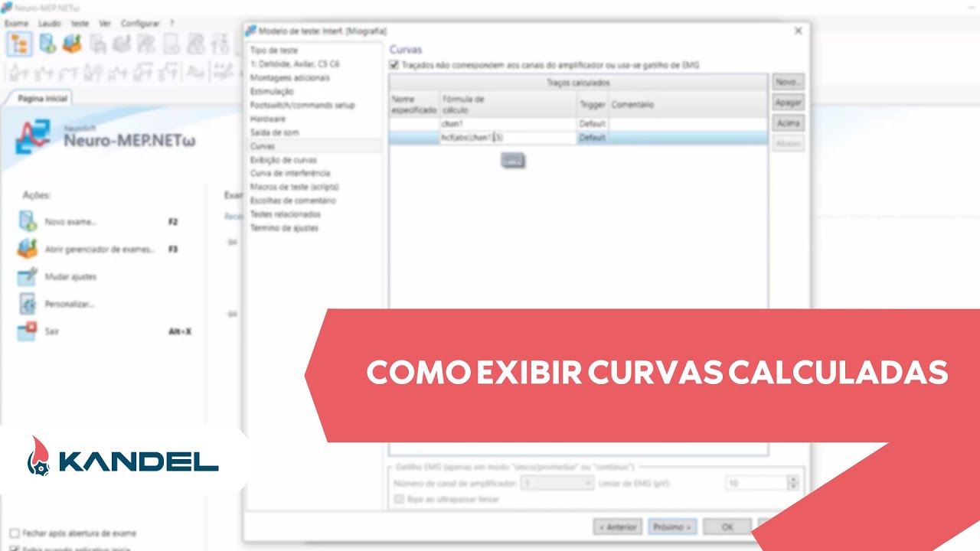This screenshot has width=980, height=551.
Task: Switch to the Página inicial tab
Action: click(43, 99)
